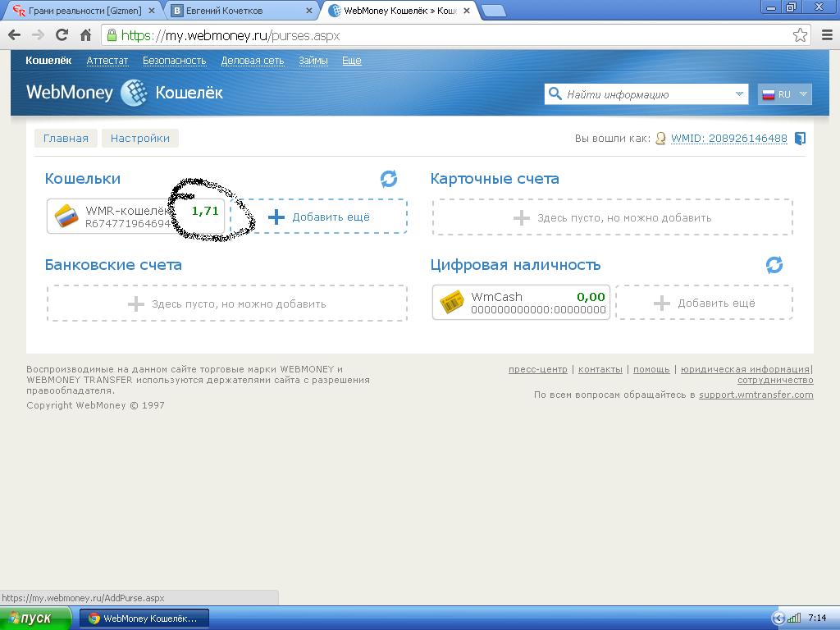This screenshot has width=840, height=630.
Task: Click the magnifier search icon
Action: pyautogui.click(x=555, y=94)
